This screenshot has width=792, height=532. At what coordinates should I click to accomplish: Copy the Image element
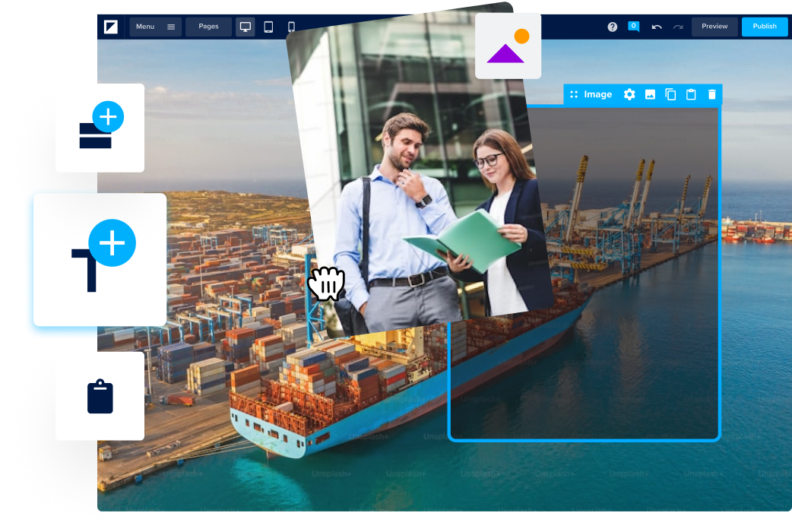coord(670,94)
